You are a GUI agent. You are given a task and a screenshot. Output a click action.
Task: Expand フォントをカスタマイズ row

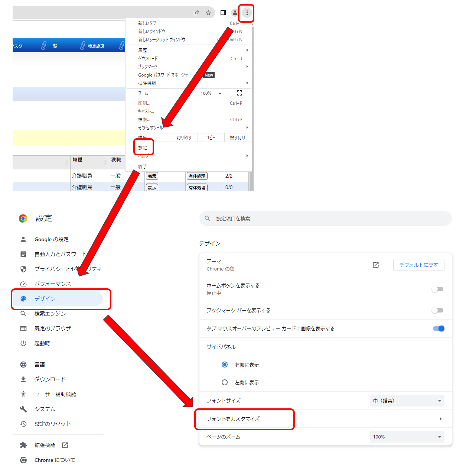pyautogui.click(x=325, y=419)
